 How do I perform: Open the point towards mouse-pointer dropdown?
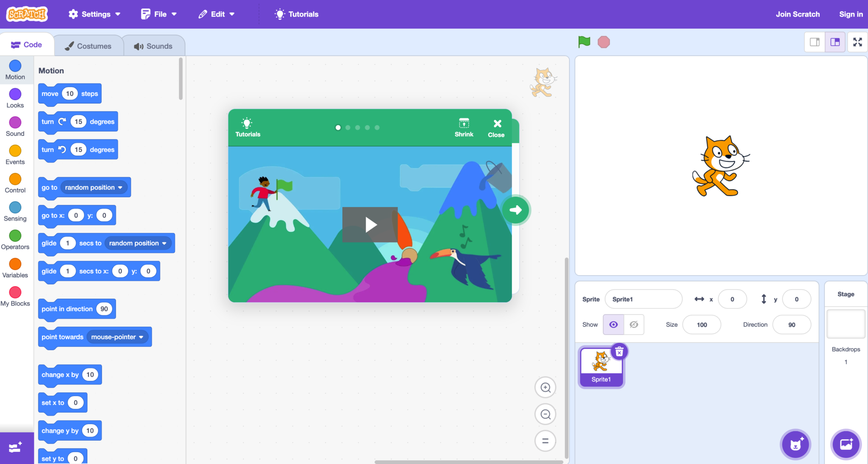[141, 337]
